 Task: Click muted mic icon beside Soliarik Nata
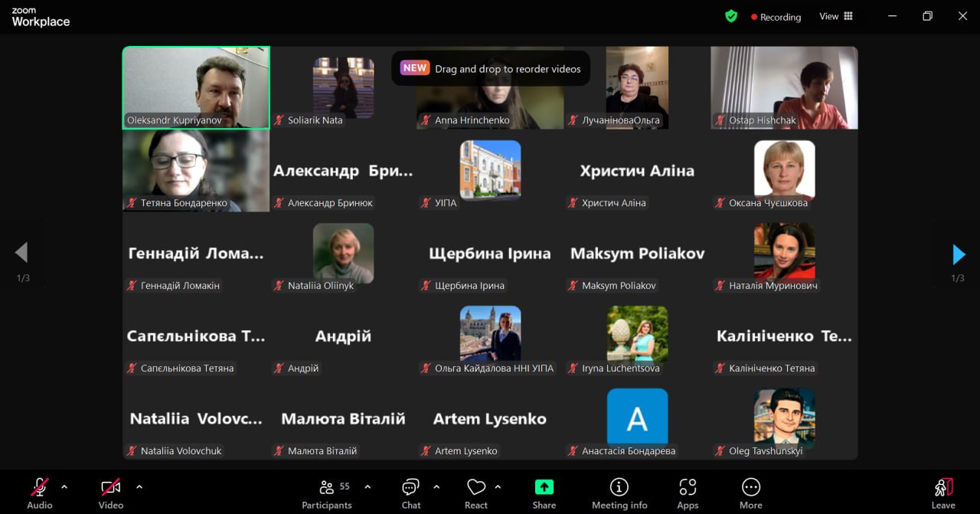pos(279,120)
